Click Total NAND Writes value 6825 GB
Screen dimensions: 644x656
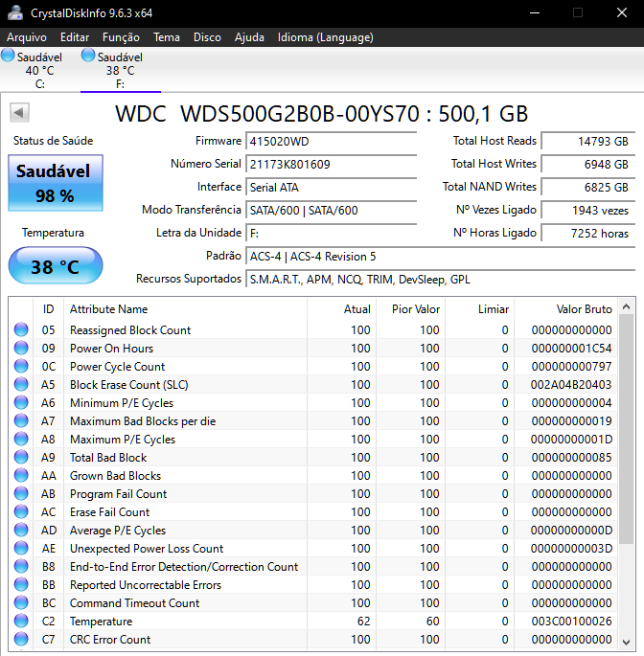(587, 188)
